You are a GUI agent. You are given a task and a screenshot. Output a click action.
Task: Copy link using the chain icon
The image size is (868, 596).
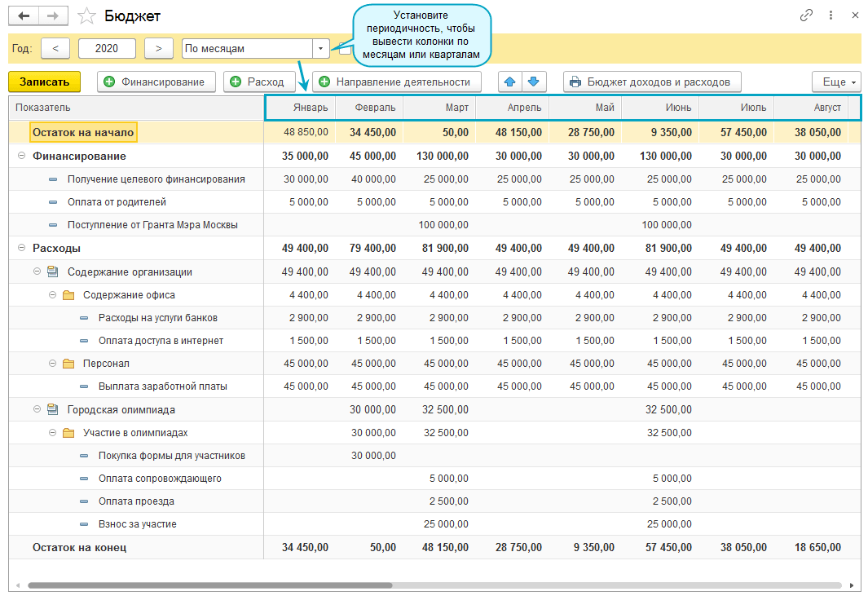coord(807,15)
